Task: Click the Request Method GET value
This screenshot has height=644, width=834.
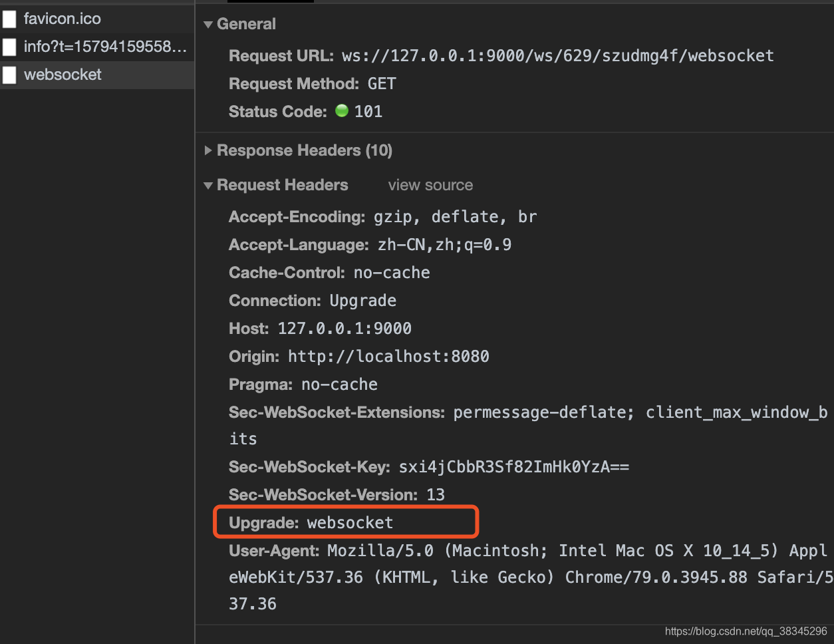Action: 382,84
